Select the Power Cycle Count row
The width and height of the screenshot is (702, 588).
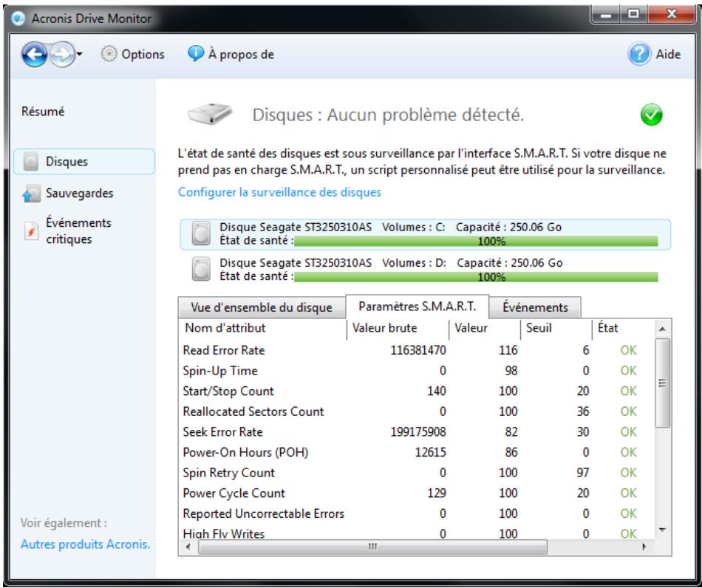pos(416,493)
